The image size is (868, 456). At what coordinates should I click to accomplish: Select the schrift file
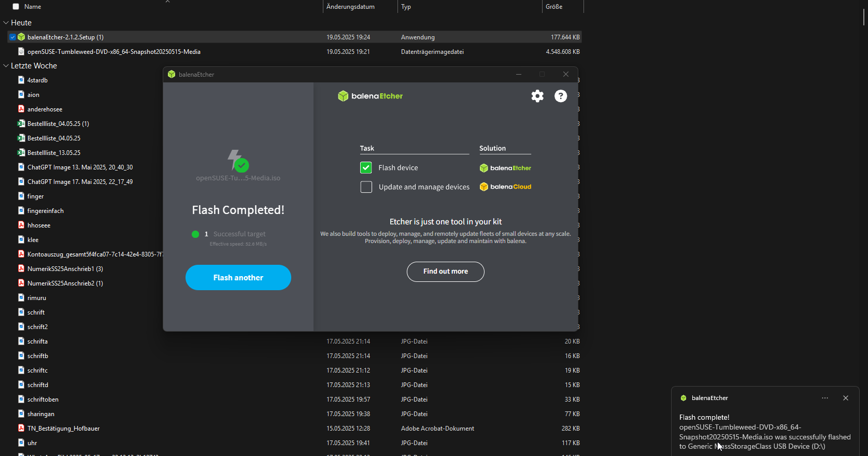(x=36, y=312)
